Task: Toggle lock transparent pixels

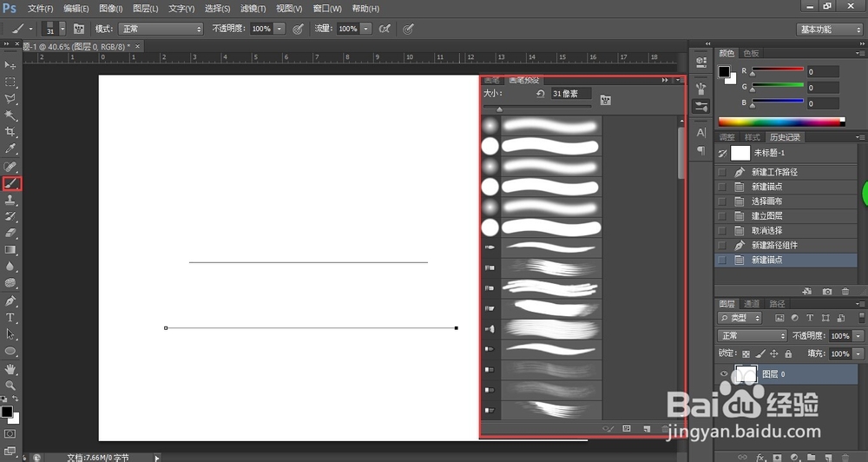Action: pyautogui.click(x=746, y=353)
